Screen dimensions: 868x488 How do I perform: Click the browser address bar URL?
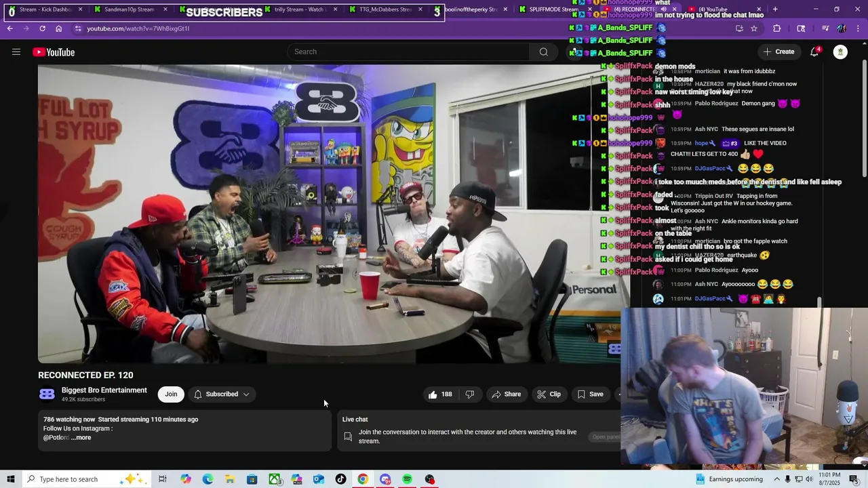pos(138,28)
